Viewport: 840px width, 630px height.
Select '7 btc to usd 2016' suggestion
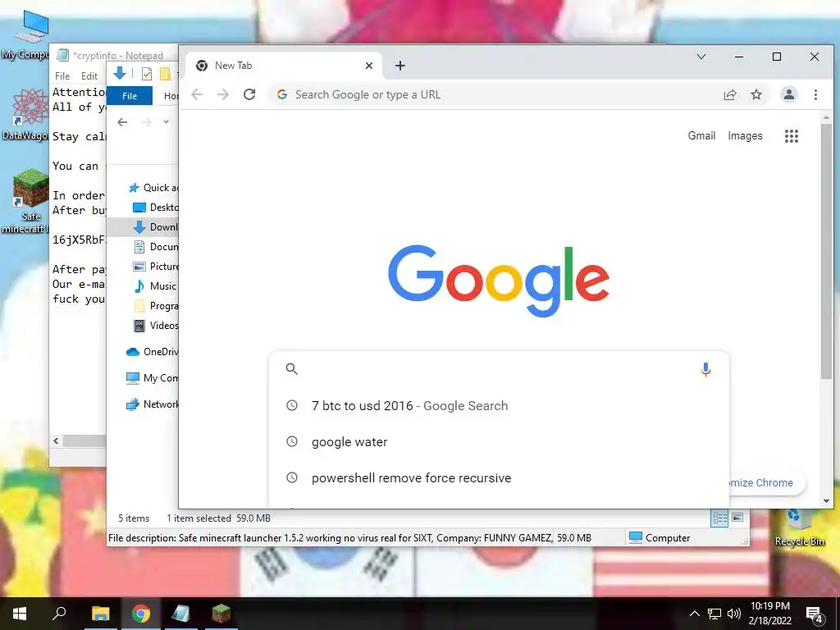tap(500, 405)
